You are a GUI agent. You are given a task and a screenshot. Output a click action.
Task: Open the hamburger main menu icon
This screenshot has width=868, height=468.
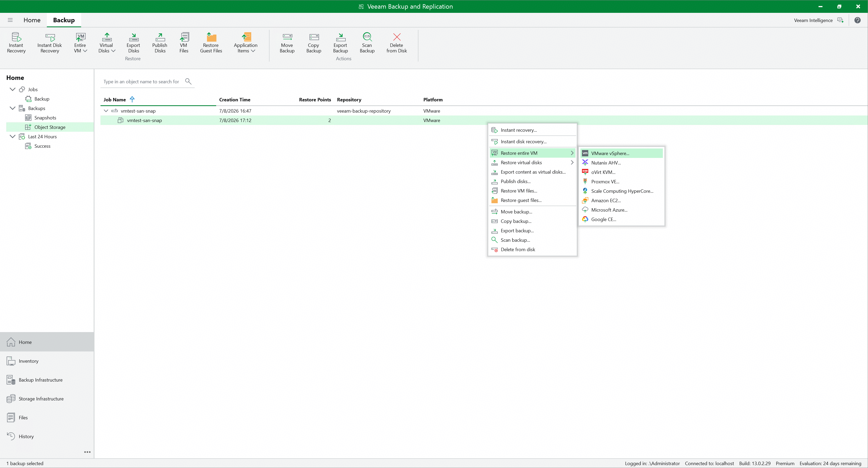[x=10, y=20]
